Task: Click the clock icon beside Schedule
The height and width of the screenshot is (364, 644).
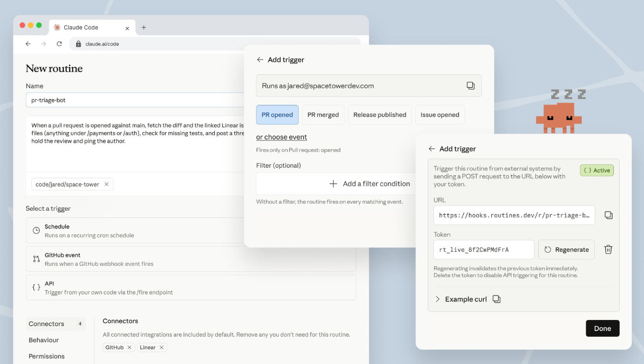Action: [36, 231]
